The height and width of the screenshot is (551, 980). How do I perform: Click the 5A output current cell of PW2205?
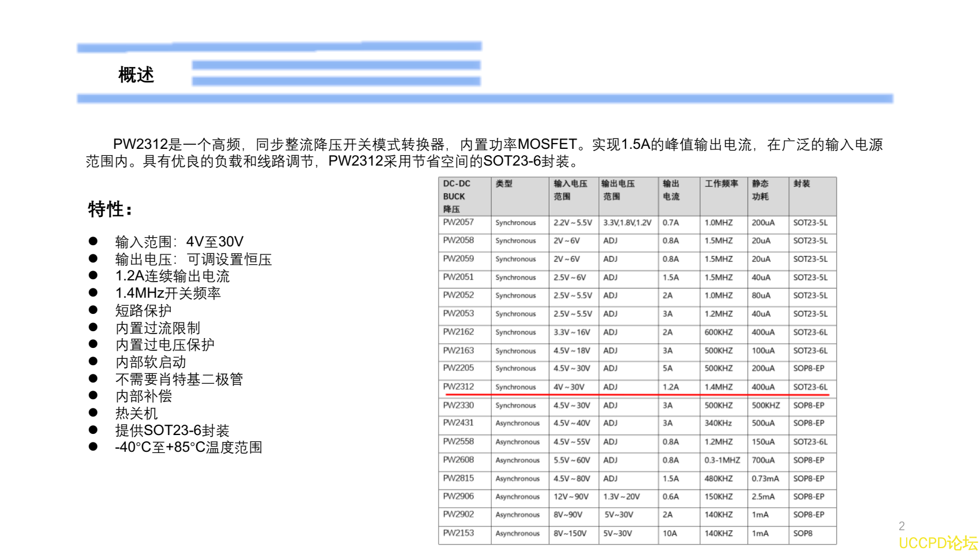pos(667,369)
